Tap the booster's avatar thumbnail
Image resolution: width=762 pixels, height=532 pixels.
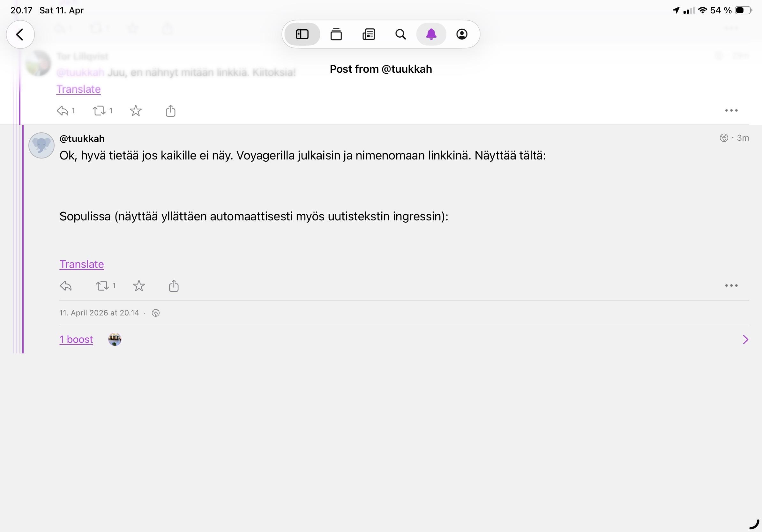(x=115, y=339)
